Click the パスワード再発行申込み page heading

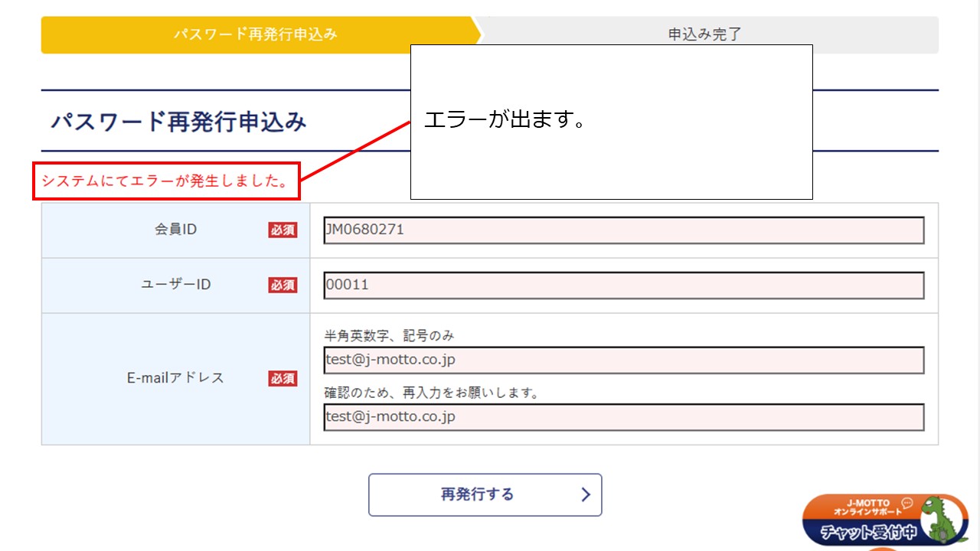coord(178,122)
